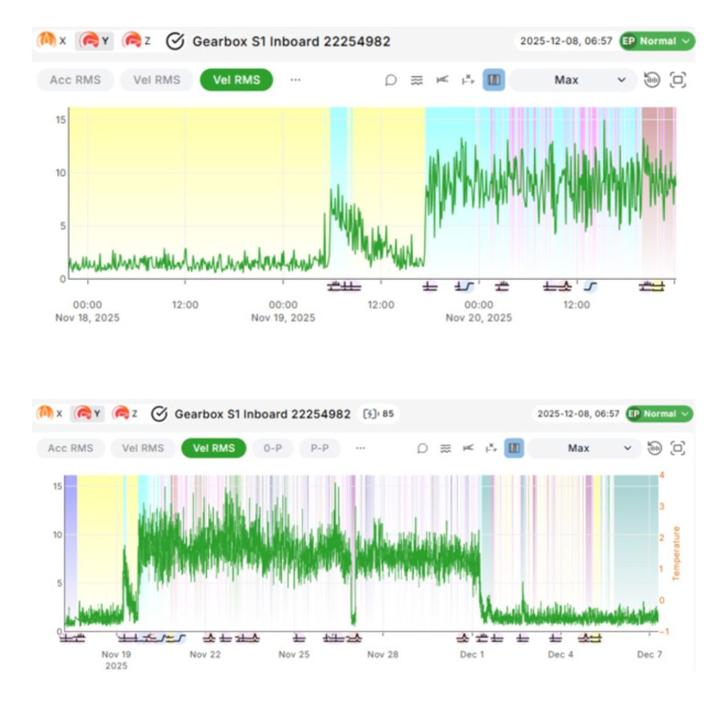
Task: Toggle the X axis in the Nov 18-20 panel
Action: pyautogui.click(x=52, y=41)
